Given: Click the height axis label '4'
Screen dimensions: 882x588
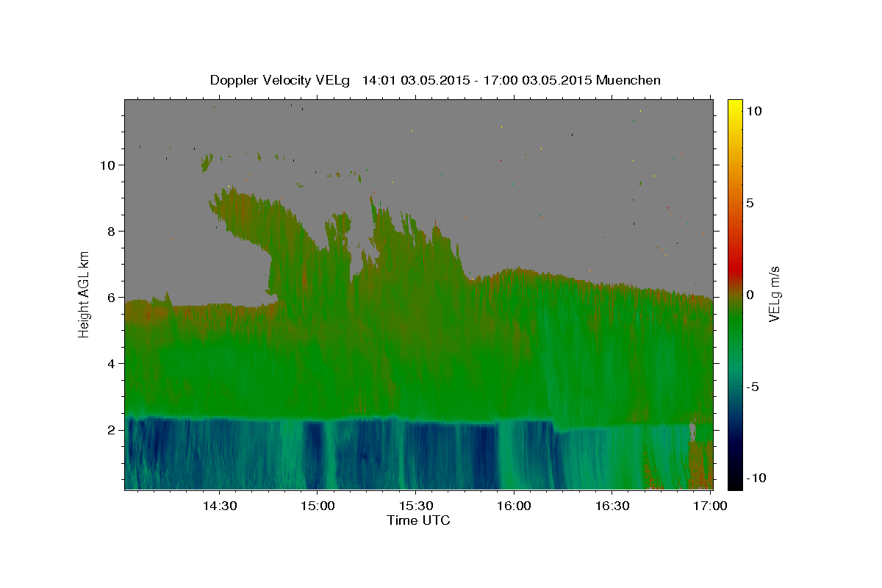Looking at the screenshot, I should (112, 363).
